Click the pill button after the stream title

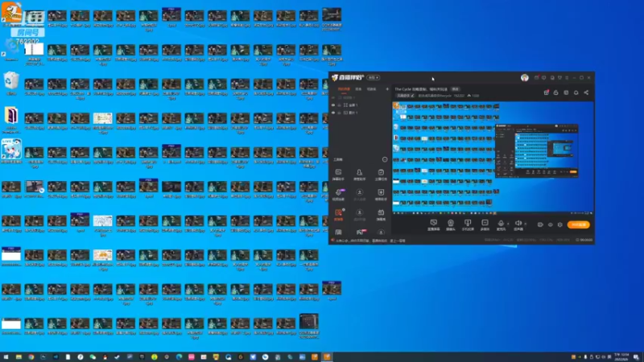(455, 89)
